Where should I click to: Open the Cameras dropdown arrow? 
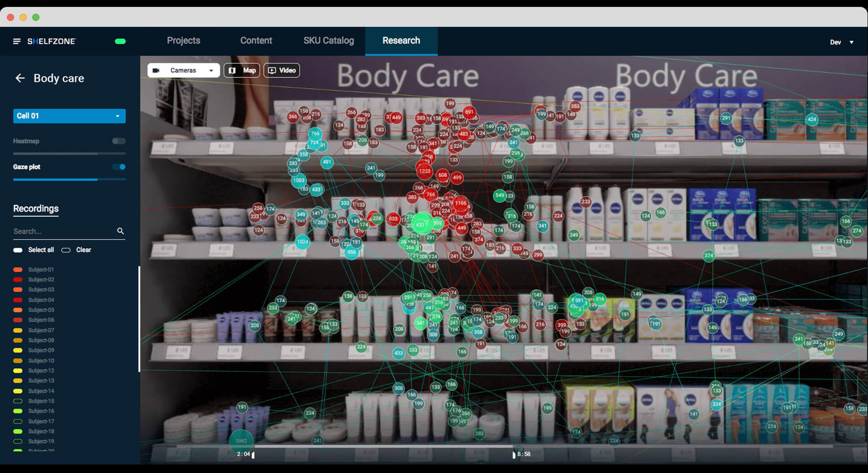(211, 71)
